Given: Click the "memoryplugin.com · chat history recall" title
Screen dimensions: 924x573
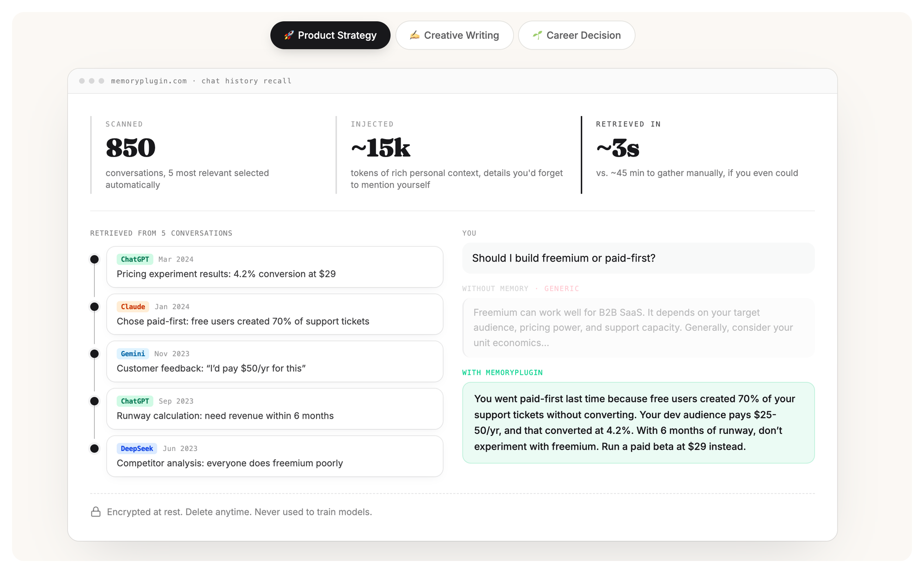Looking at the screenshot, I should pos(201,81).
